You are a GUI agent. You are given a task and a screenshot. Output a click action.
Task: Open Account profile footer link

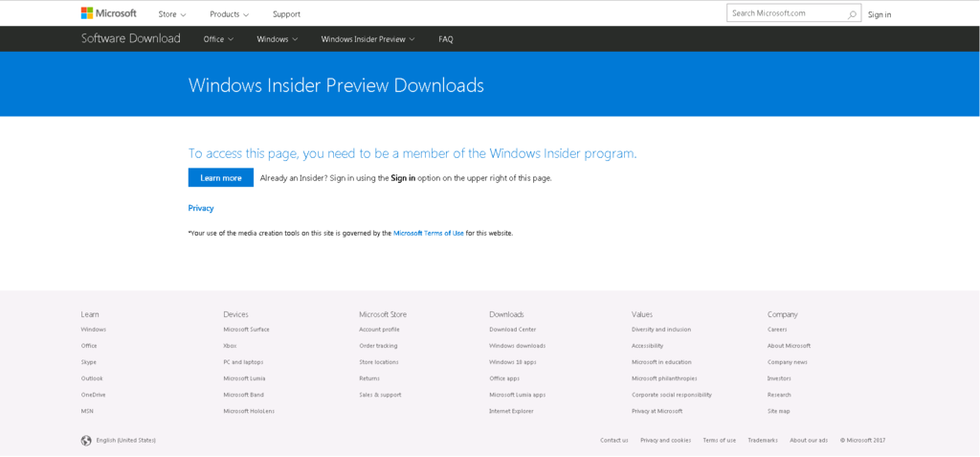point(379,330)
